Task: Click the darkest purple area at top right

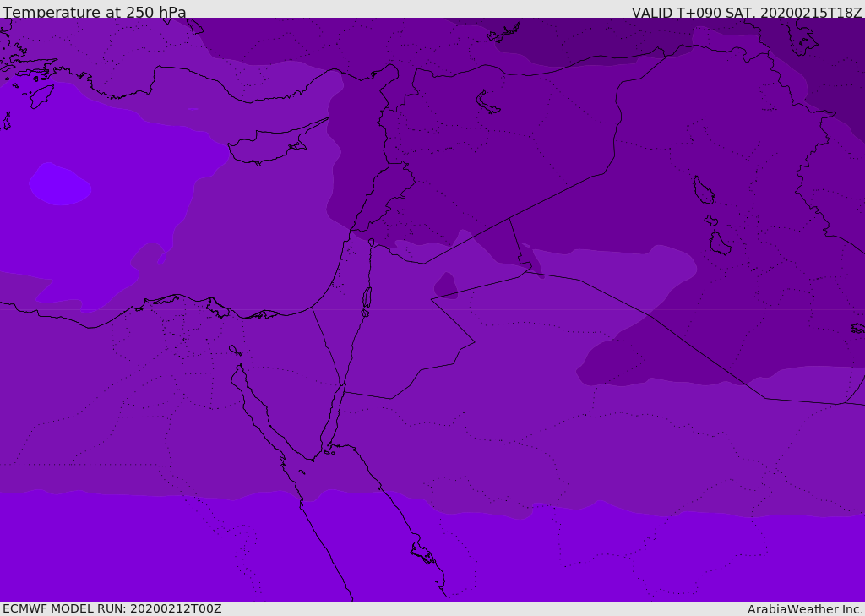Action: pos(836,68)
